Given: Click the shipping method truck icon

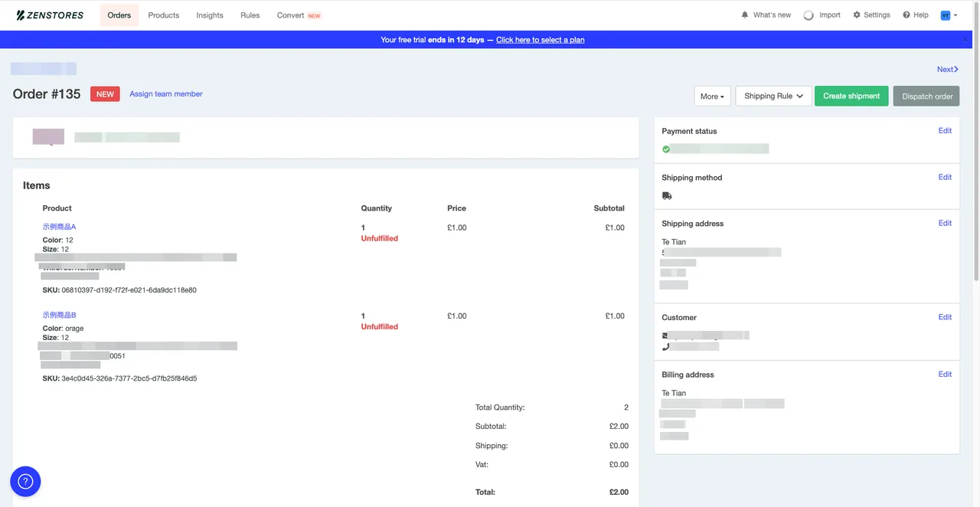Looking at the screenshot, I should 667,196.
